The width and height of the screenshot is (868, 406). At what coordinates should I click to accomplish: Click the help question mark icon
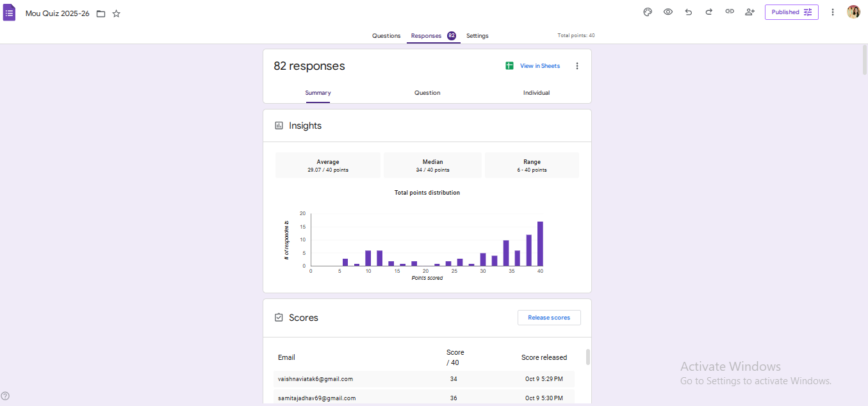6,396
